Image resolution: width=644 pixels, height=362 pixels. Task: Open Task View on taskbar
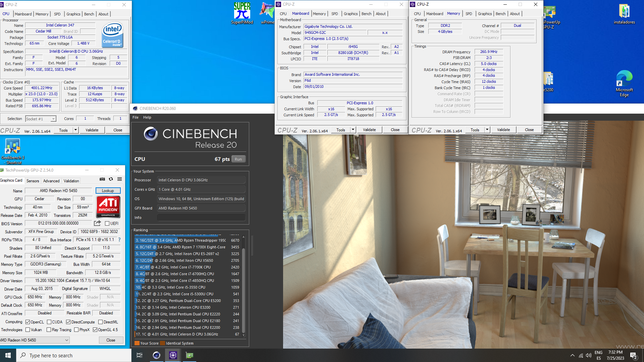point(140,355)
